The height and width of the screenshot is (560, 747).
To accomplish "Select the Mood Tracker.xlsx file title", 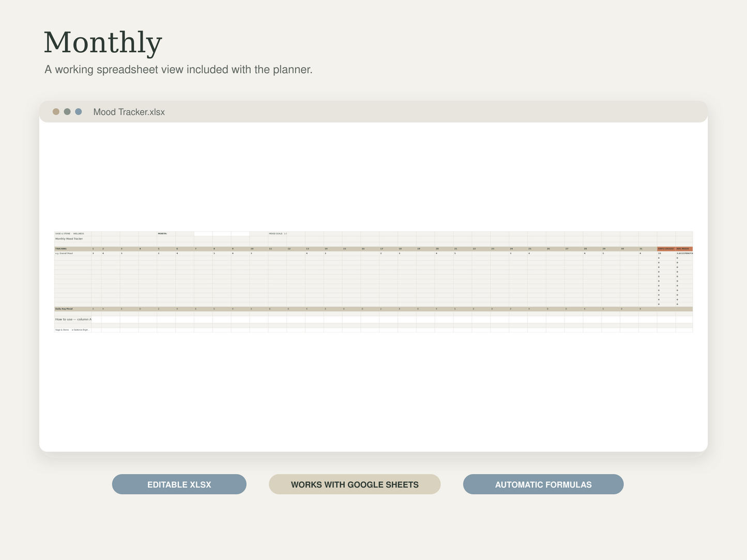I will [129, 112].
